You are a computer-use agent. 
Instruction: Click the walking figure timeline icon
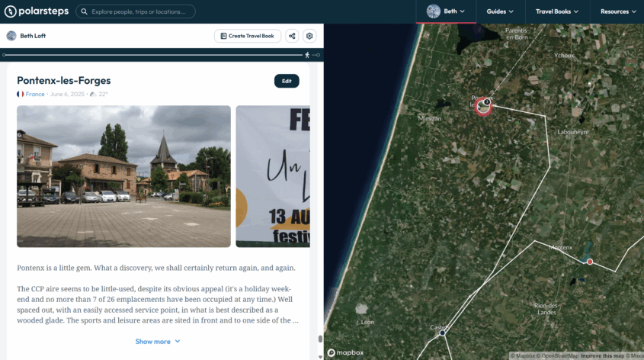tap(307, 55)
